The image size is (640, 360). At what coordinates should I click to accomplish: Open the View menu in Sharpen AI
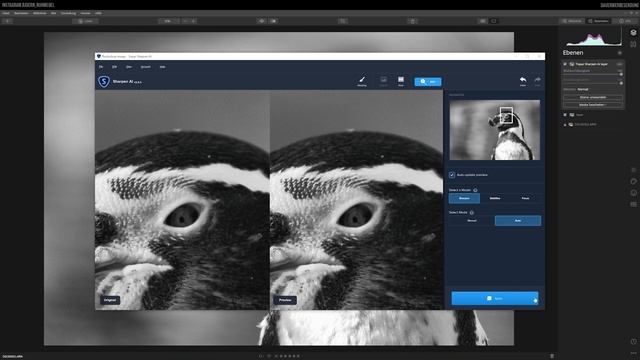pos(129,67)
